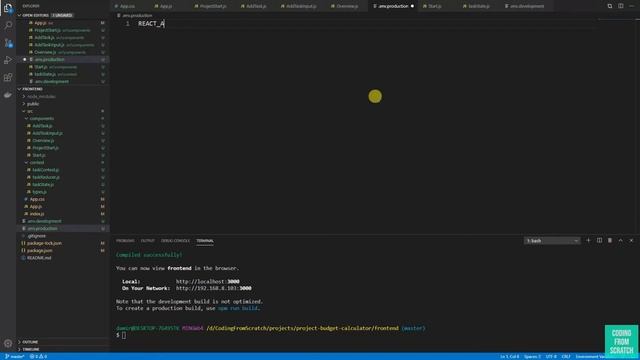Open the Manage gear at bottom of activity bar

8,343
